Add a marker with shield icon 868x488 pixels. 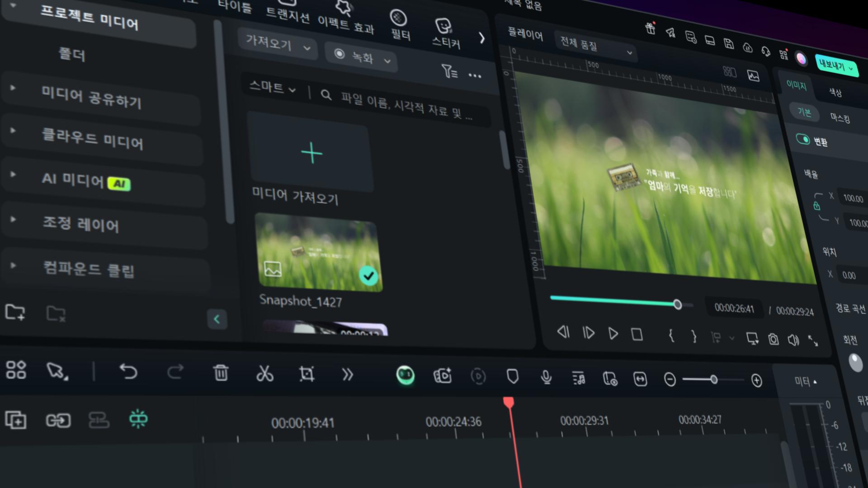tap(513, 376)
